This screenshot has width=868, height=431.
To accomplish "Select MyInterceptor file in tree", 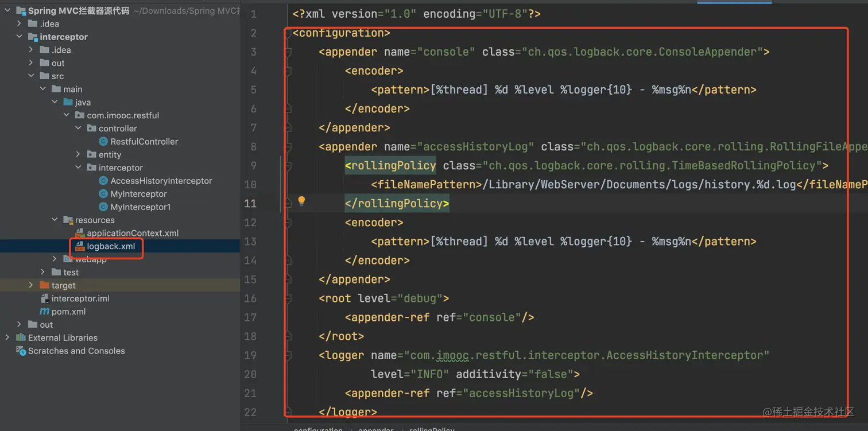I will coord(138,194).
